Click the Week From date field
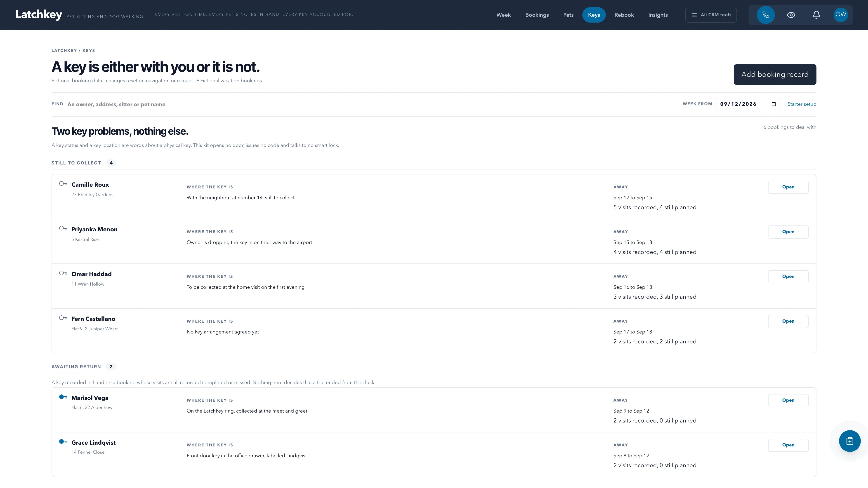Viewport: 868px width, 488px height. [748, 104]
